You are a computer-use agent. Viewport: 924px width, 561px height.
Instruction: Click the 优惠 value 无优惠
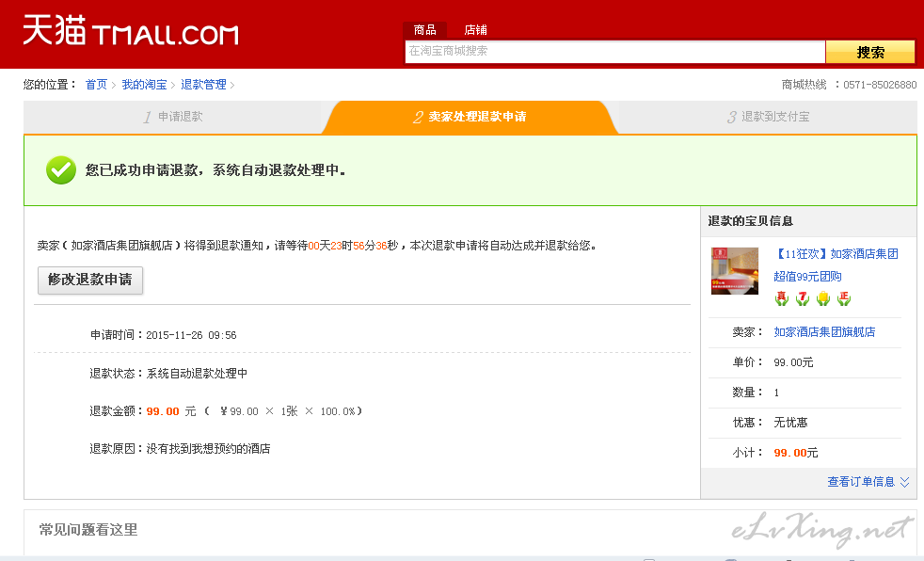click(x=790, y=423)
